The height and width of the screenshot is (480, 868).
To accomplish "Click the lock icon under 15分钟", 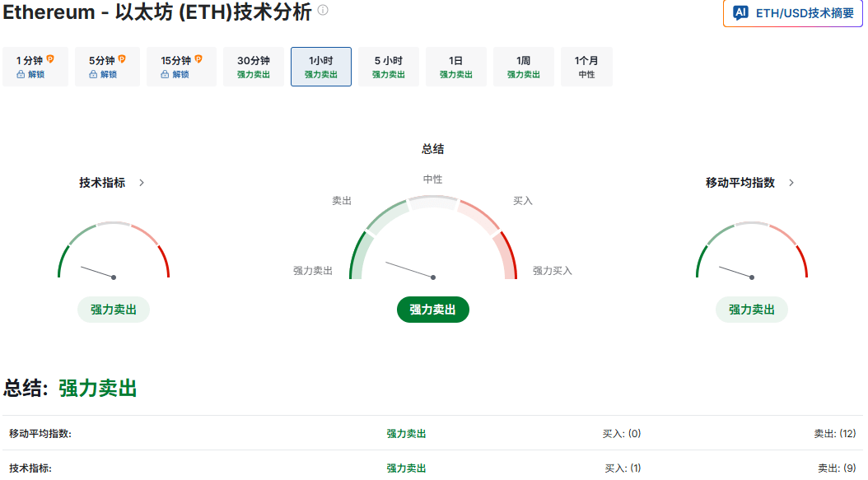I will (x=165, y=74).
